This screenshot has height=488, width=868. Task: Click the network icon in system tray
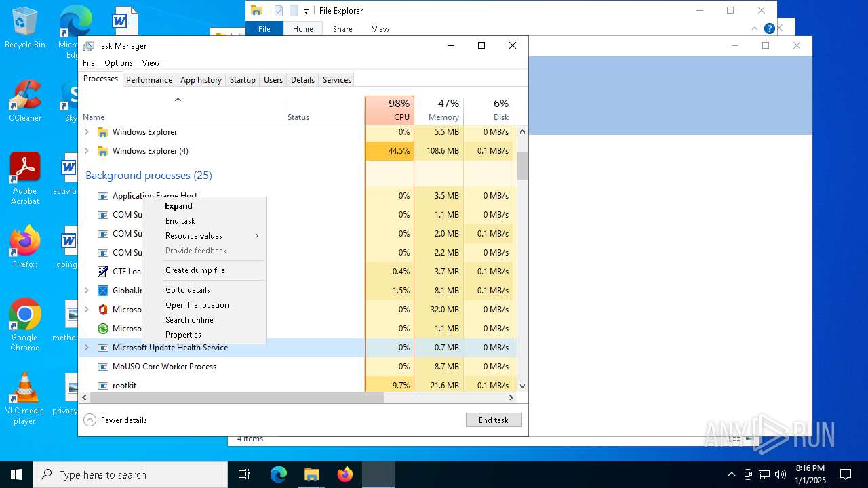pos(764,474)
